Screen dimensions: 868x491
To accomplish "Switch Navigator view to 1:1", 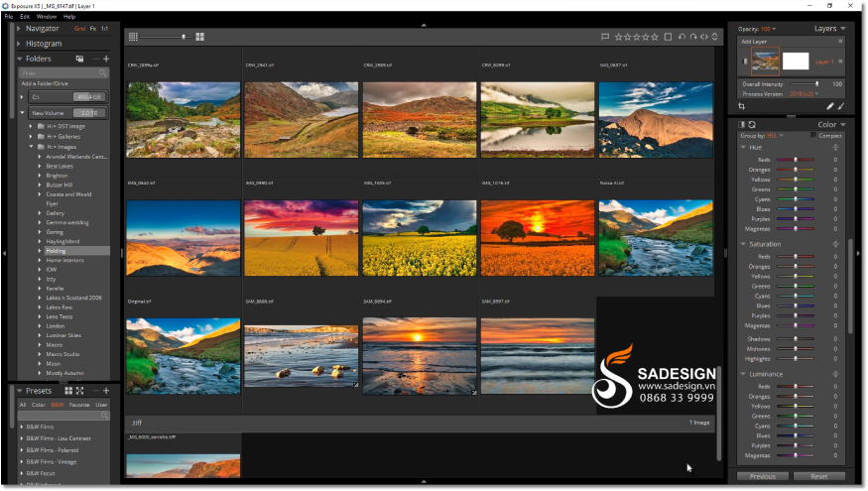I will coord(104,28).
